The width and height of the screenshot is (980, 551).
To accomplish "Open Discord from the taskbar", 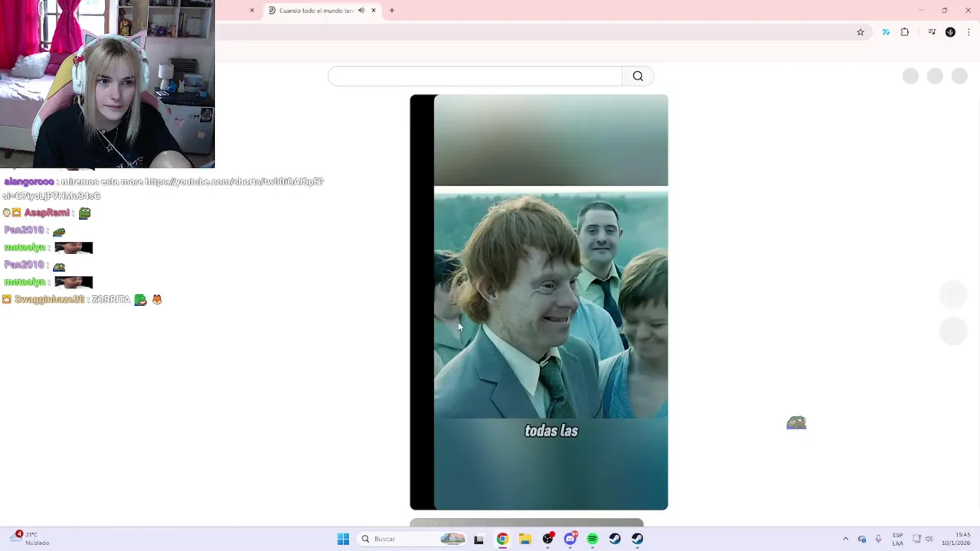I will 570,539.
